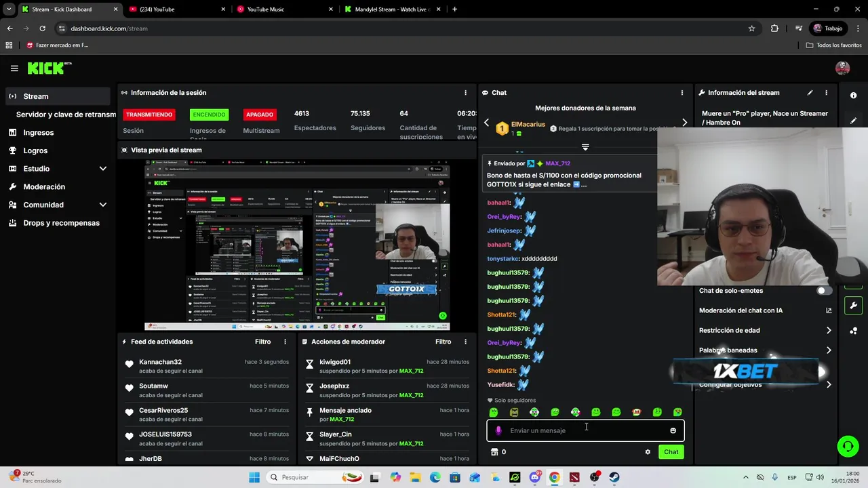Reload the dashboard page
This screenshot has width=868, height=488.
(42, 28)
